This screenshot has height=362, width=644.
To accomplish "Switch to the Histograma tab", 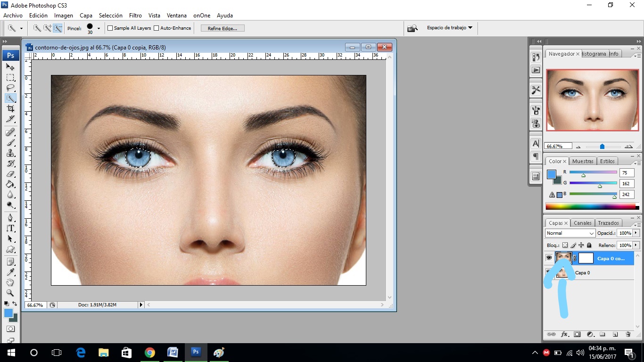I will pyautogui.click(x=594, y=54).
